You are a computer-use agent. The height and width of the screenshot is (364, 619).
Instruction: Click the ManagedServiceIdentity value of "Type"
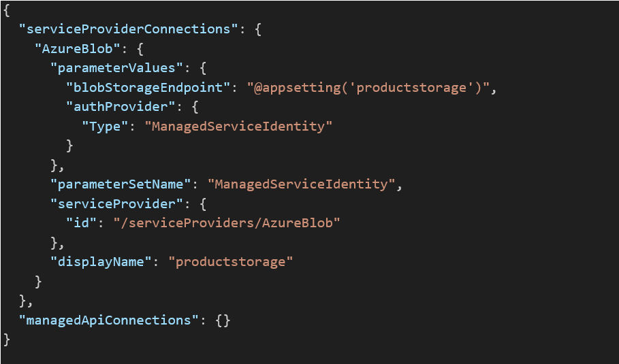[x=238, y=126]
